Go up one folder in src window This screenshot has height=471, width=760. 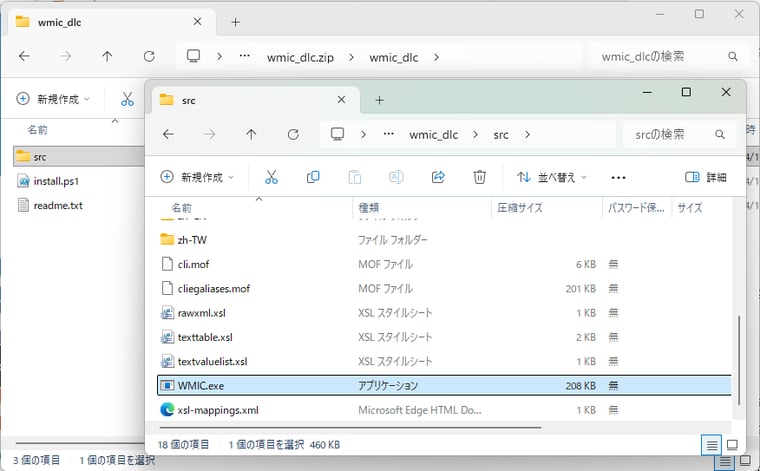251,134
